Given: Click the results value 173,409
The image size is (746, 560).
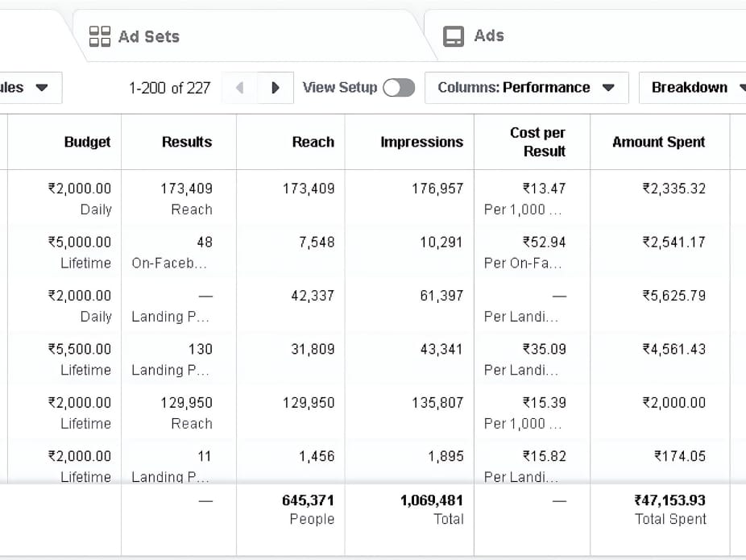Looking at the screenshot, I should (x=186, y=189).
